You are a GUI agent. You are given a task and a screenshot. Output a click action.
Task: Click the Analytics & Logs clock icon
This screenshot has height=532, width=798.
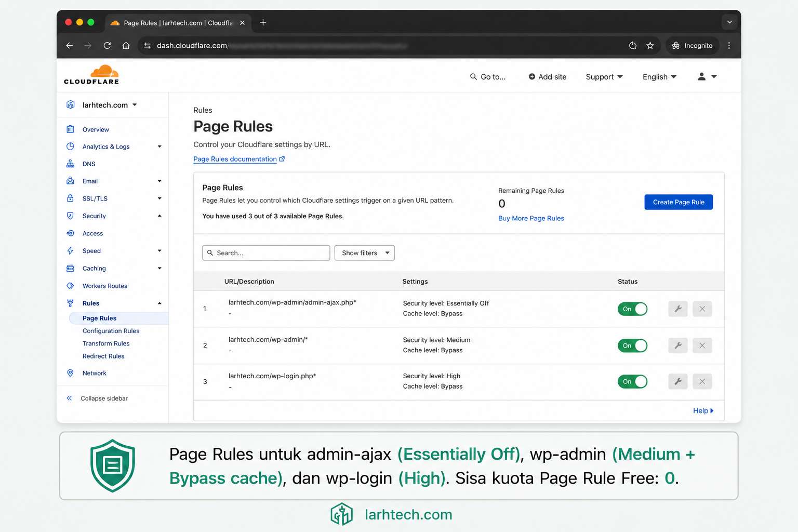pos(70,147)
